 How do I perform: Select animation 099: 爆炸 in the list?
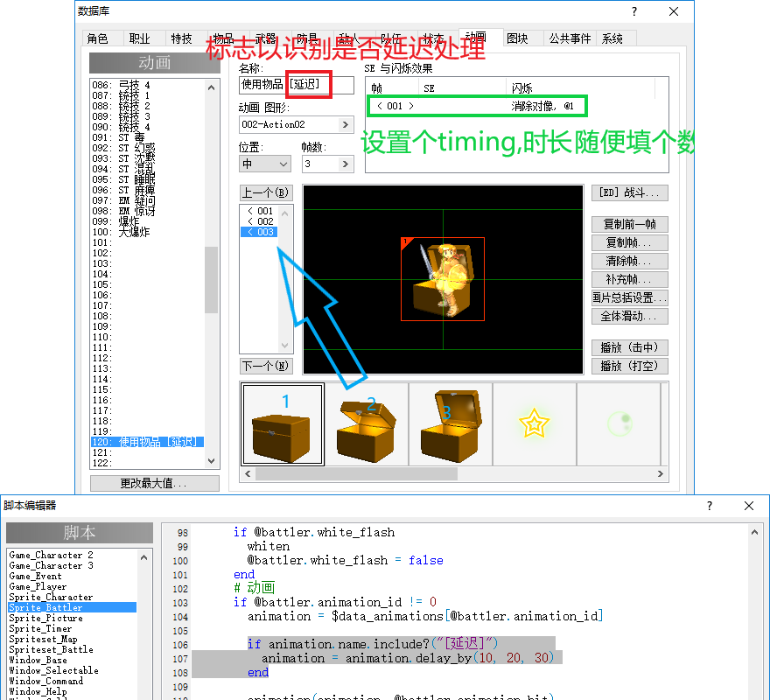[x=147, y=221]
